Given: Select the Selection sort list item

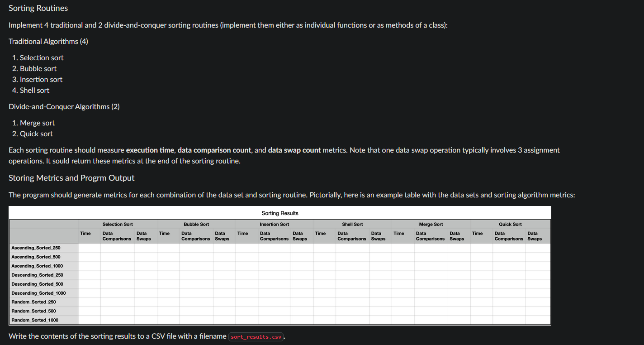Looking at the screenshot, I should point(42,57).
